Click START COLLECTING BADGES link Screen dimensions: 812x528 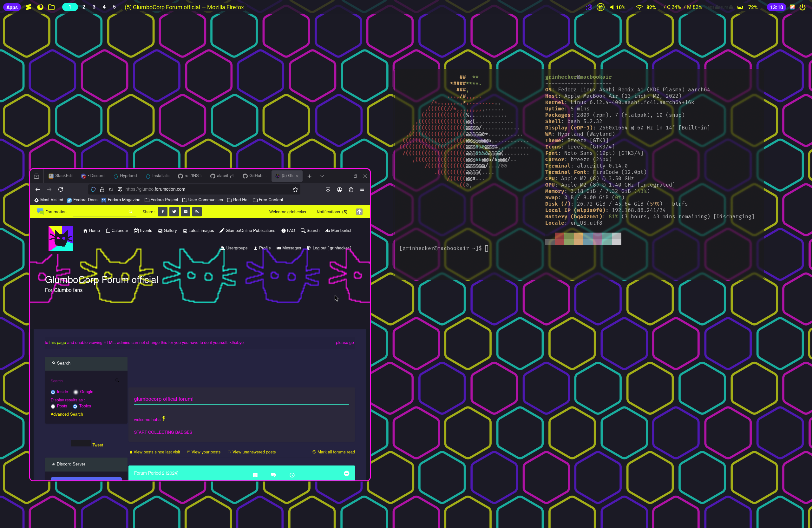[163, 432]
